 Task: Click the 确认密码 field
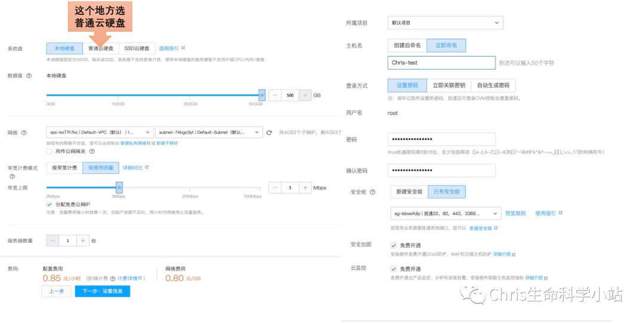pyautogui.click(x=441, y=170)
